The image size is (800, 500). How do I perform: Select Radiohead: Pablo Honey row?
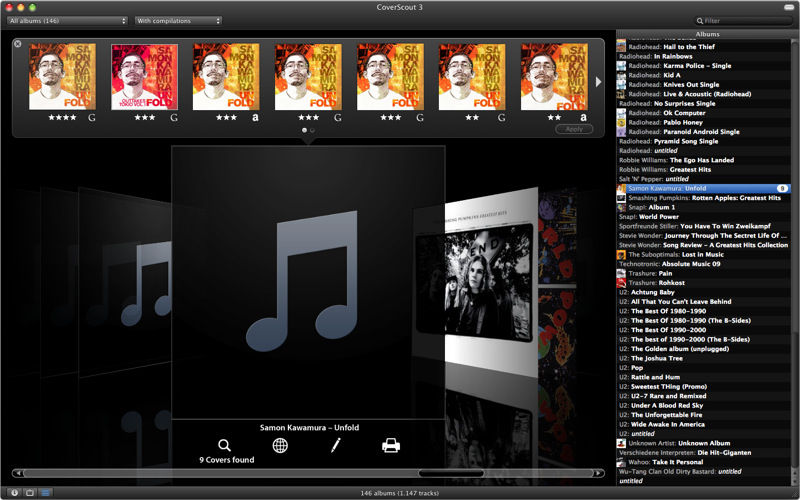pos(704,122)
